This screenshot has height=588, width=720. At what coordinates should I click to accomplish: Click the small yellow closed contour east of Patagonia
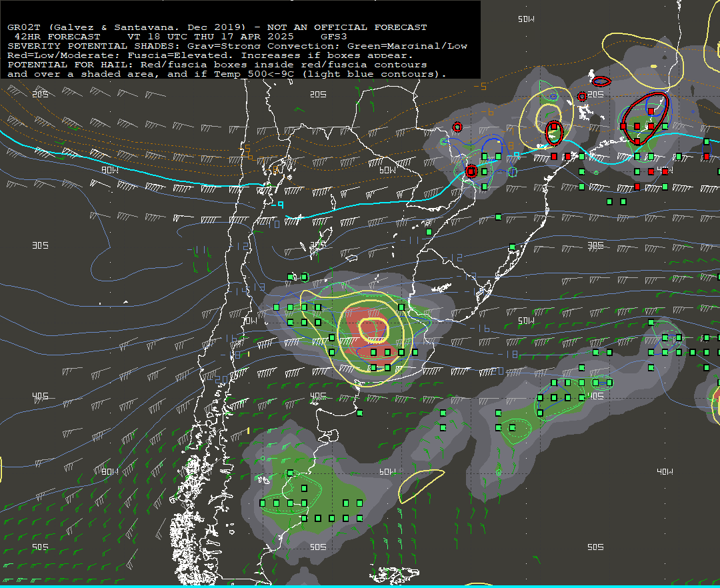pyautogui.click(x=420, y=485)
